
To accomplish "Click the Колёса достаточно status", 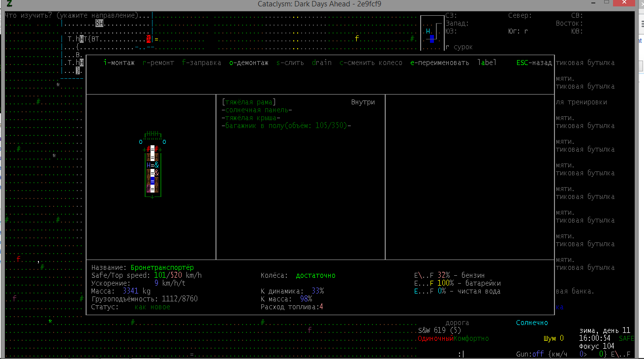I will [x=298, y=276].
